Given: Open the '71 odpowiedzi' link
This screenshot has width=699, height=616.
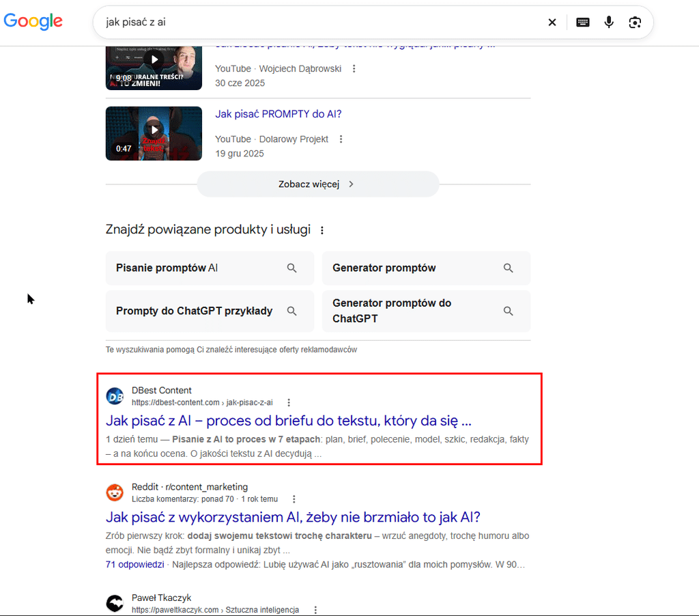Looking at the screenshot, I should tap(134, 565).
